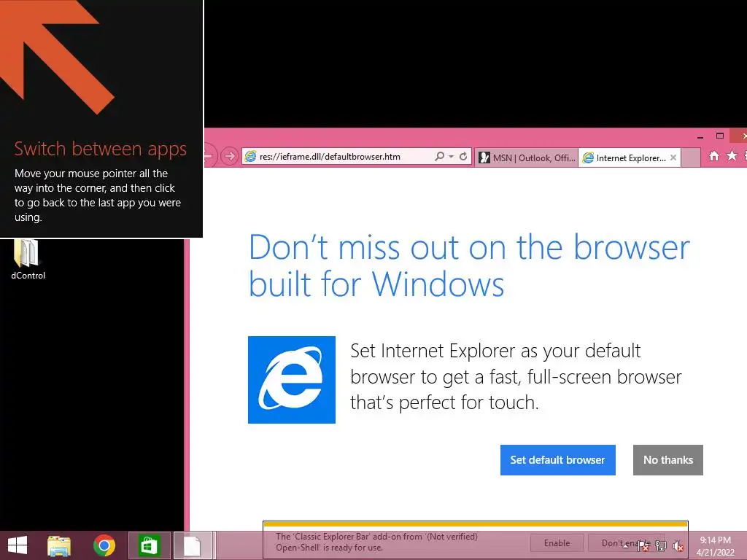Open the taskbar clock and date
This screenshot has width=747, height=560.
click(715, 546)
